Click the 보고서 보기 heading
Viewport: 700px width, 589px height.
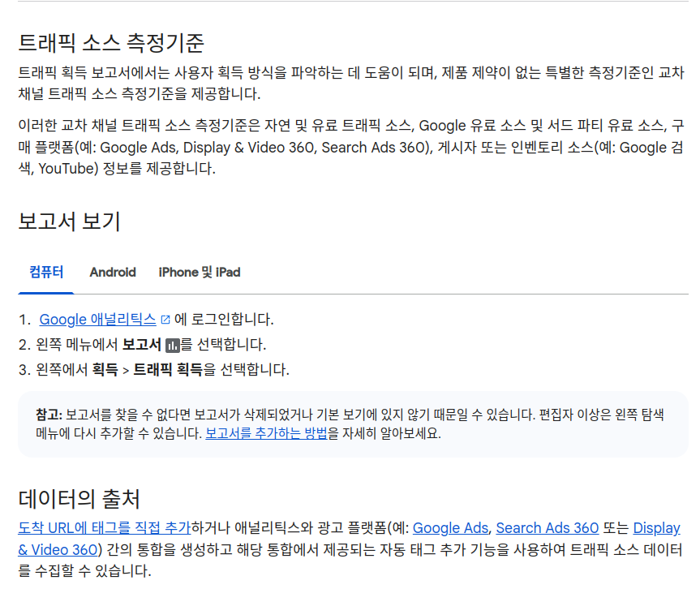click(69, 221)
